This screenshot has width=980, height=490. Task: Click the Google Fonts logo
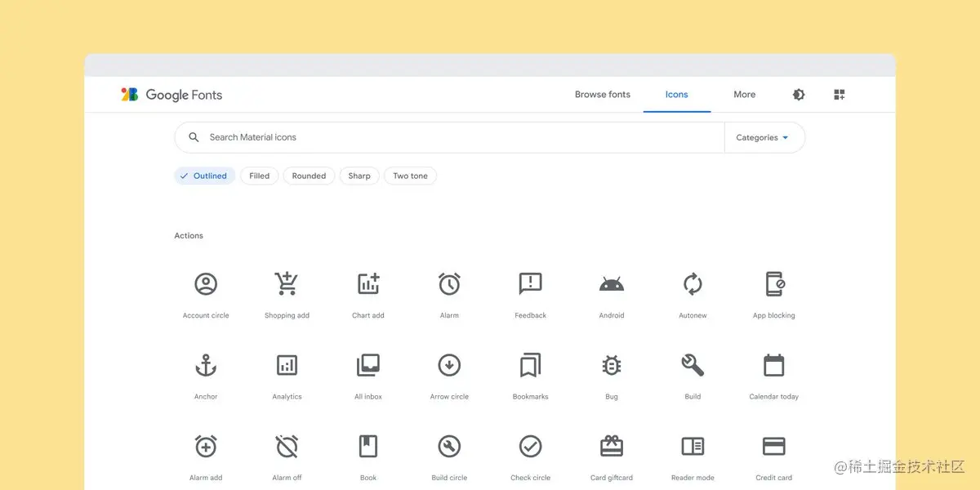[171, 94]
